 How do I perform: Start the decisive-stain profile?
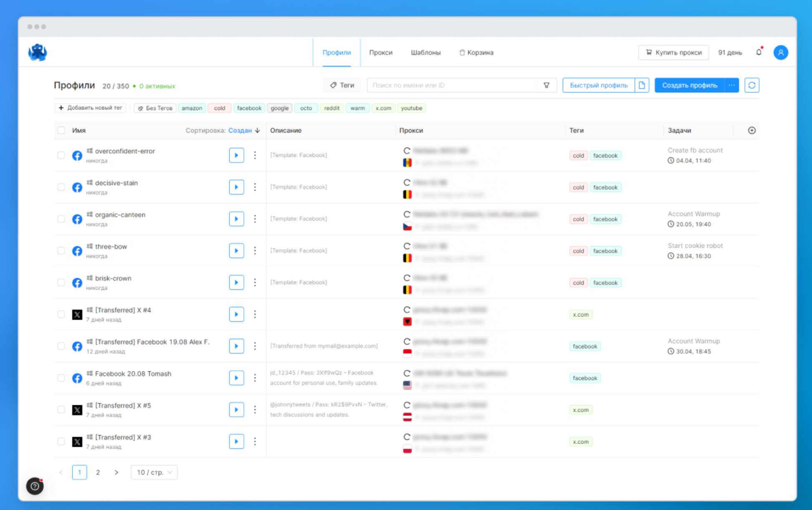(236, 187)
